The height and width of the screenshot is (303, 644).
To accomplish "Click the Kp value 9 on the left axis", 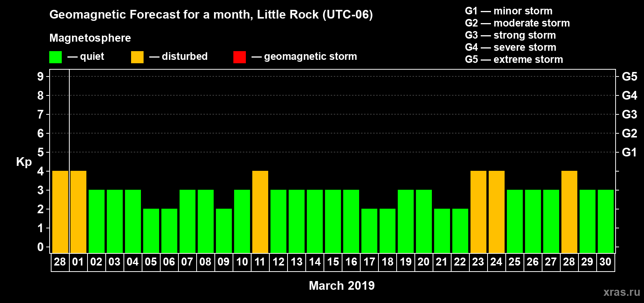I will (x=41, y=77).
